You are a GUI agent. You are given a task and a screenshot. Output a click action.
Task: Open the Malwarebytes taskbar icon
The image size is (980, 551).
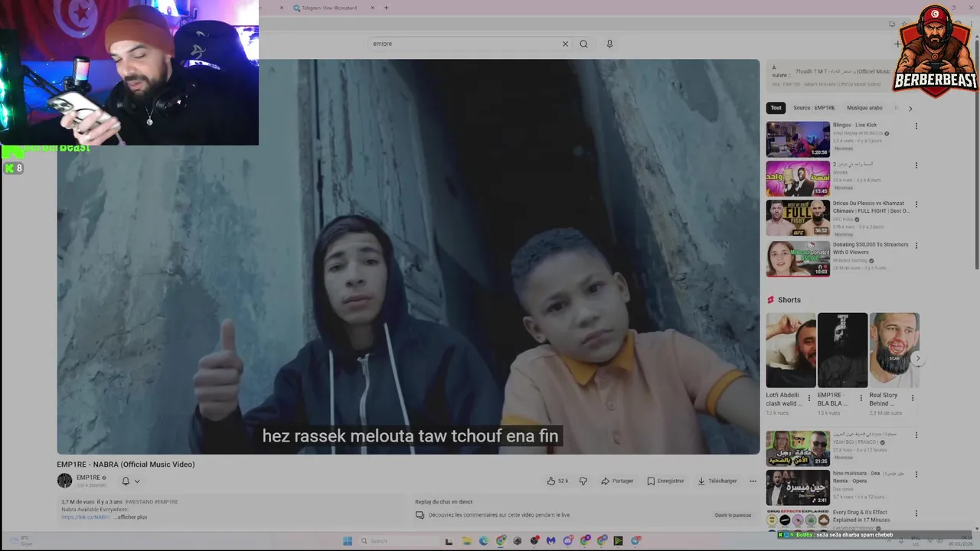coord(550,540)
